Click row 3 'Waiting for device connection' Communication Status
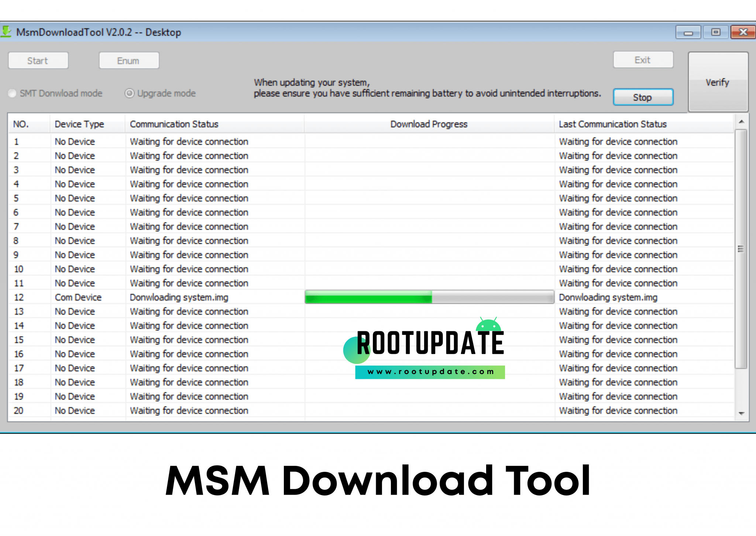756x536 pixels. click(x=189, y=170)
